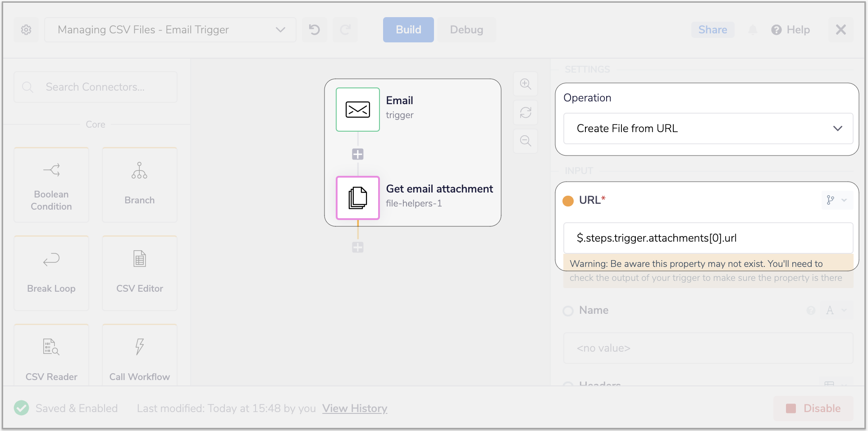868x431 pixels.
Task: Click the canvas zoom-out icon
Action: point(525,141)
